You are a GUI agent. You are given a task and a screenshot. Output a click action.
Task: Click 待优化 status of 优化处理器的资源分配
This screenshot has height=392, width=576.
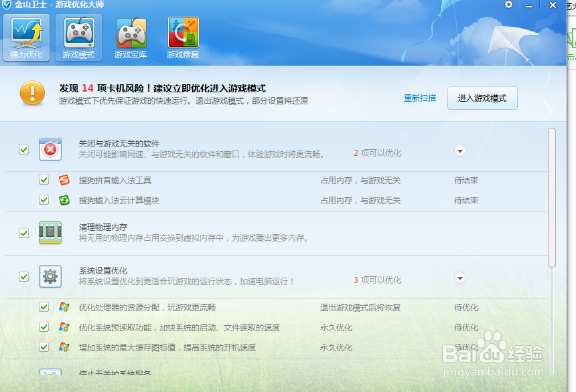coord(466,307)
